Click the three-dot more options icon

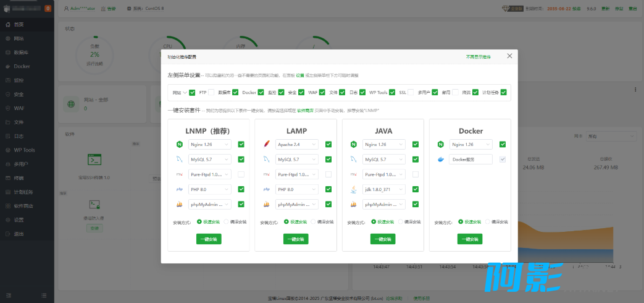tap(635, 89)
